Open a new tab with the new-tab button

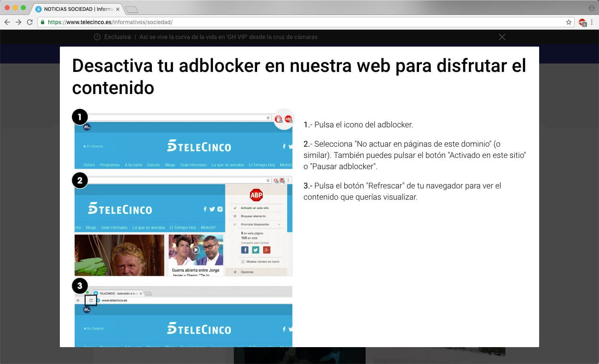tap(131, 9)
